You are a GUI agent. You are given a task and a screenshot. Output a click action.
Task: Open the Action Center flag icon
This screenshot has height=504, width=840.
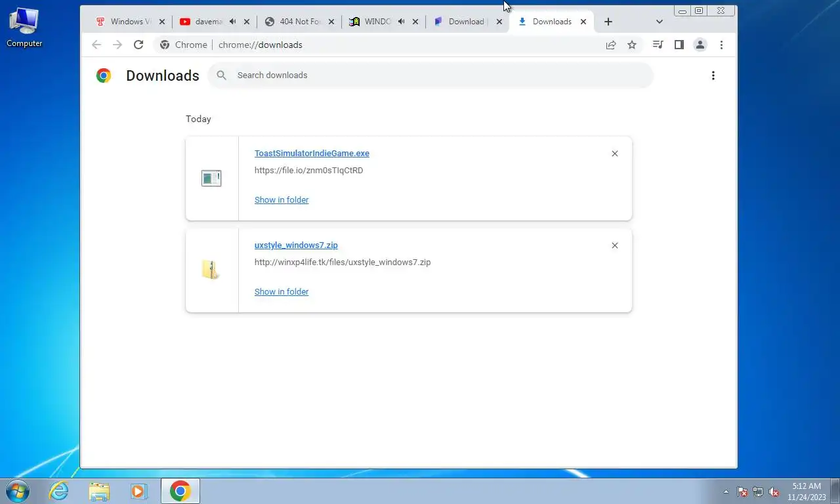point(742,492)
